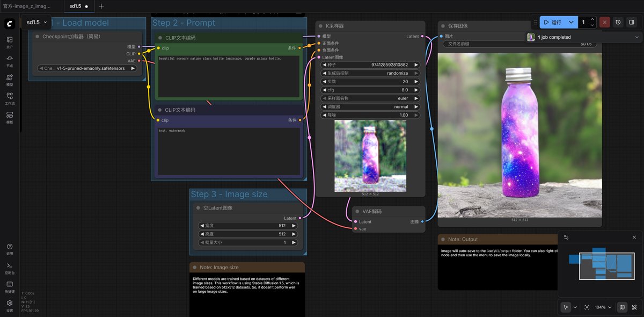
Task: Switch to the 官方-image_z_imag... workflow tab
Action: coord(27,6)
